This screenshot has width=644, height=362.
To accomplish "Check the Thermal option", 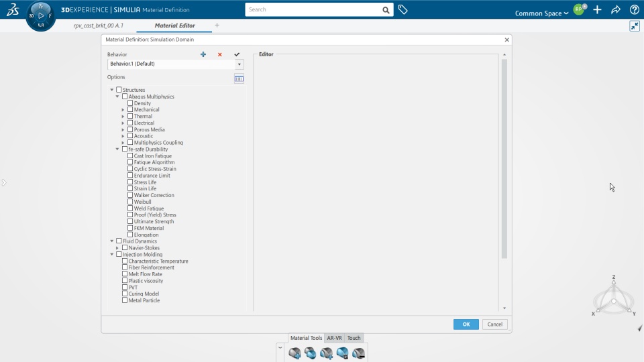I will [130, 116].
